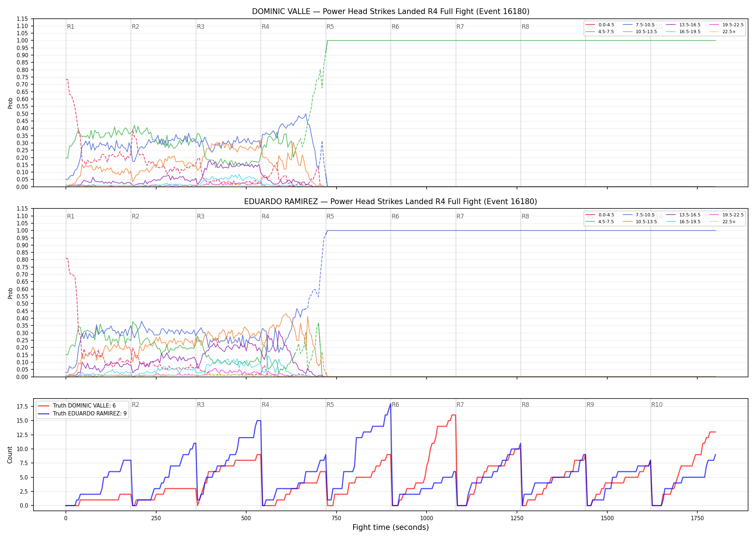Click the DOMINIC VALLE chart title

point(391,12)
